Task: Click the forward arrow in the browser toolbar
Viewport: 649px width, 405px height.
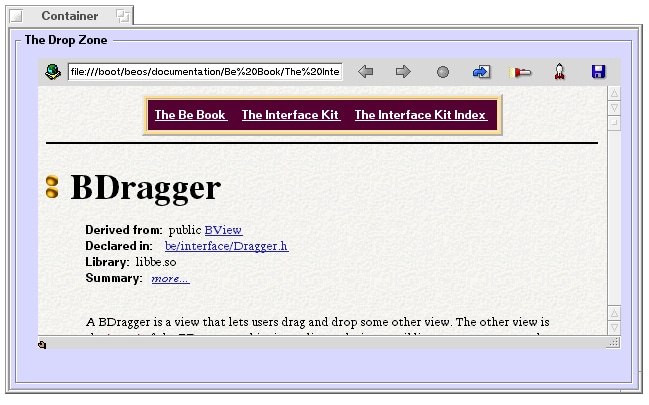Action: (x=403, y=72)
